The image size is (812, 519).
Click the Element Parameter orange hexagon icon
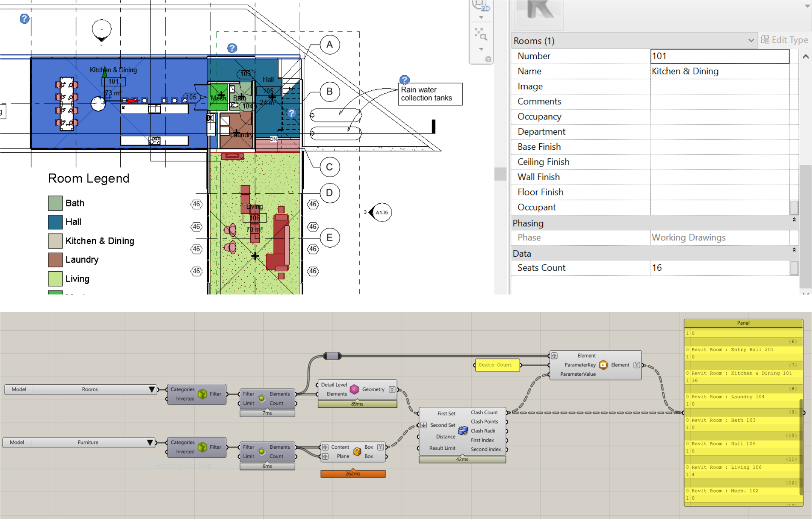[604, 365]
